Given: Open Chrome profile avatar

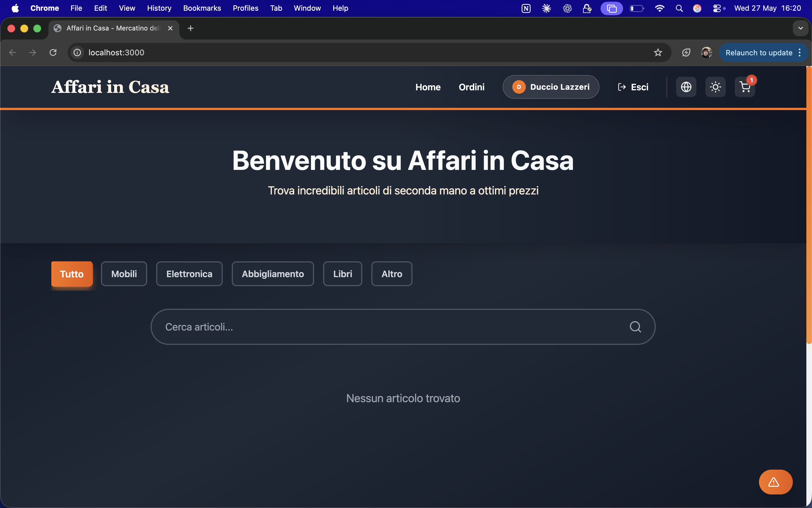Looking at the screenshot, I should click(x=706, y=52).
